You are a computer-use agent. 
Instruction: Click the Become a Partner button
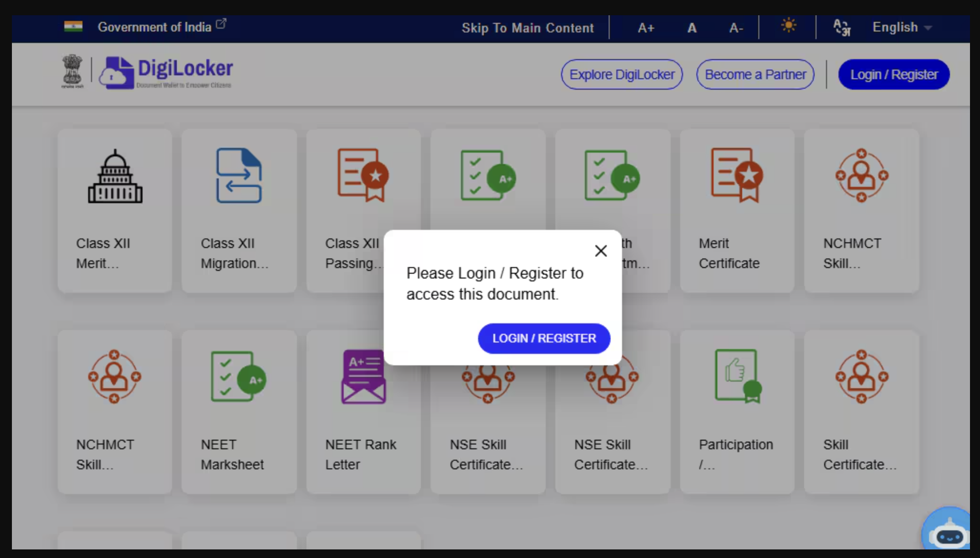[755, 74]
